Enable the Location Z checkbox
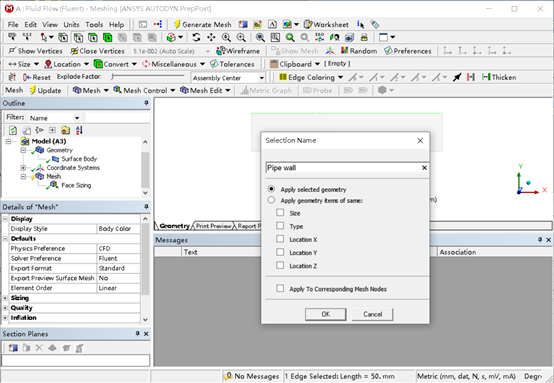The width and height of the screenshot is (554, 383). coord(280,265)
